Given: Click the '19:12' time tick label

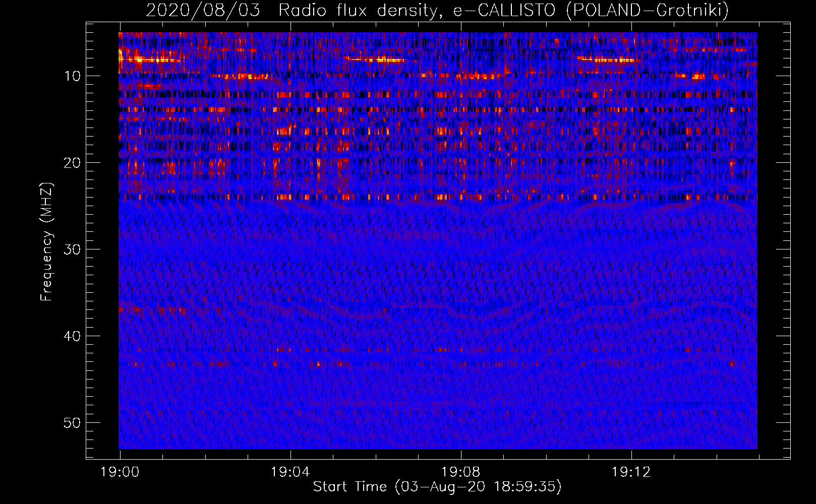Looking at the screenshot, I should point(631,472).
